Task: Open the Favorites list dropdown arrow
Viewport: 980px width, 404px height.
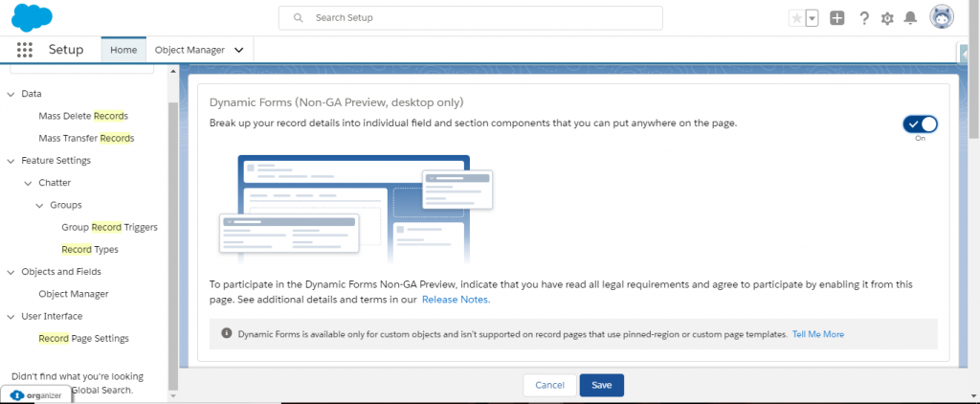Action: click(812, 19)
